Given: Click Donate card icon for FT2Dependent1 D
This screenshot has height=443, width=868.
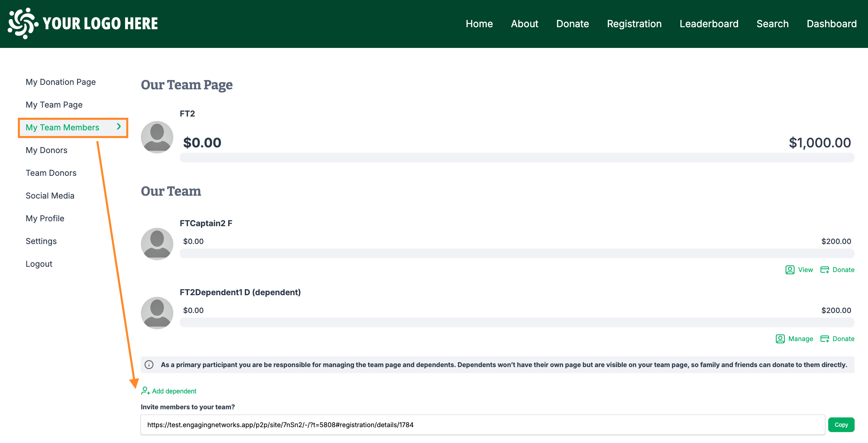Looking at the screenshot, I should [x=825, y=339].
